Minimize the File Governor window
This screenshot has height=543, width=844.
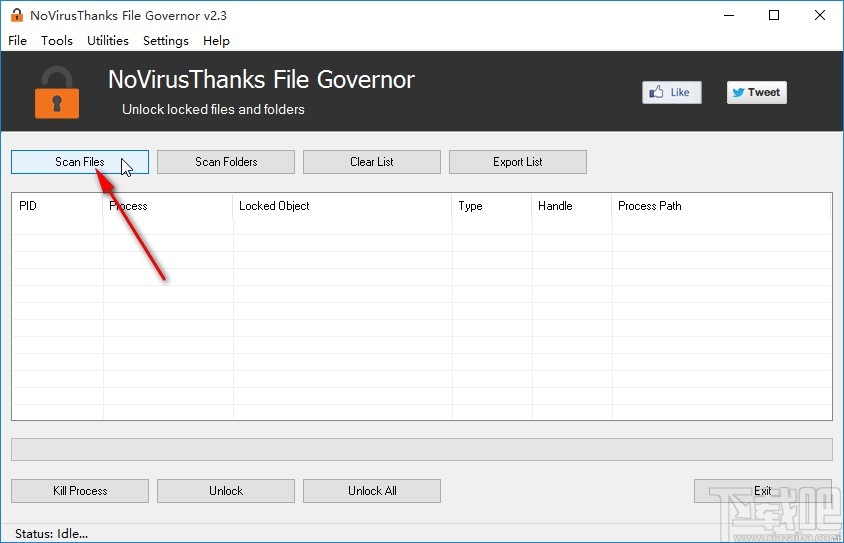(x=729, y=15)
